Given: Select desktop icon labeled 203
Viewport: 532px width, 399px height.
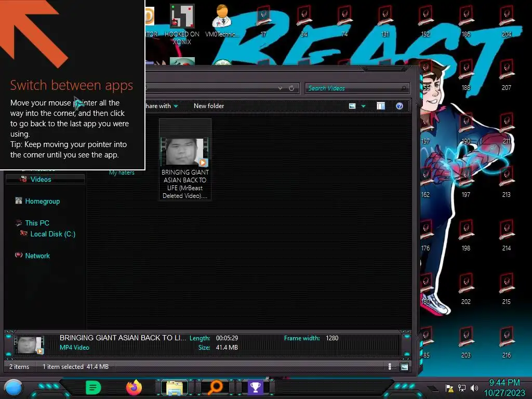Looking at the screenshot, I should point(466,342).
